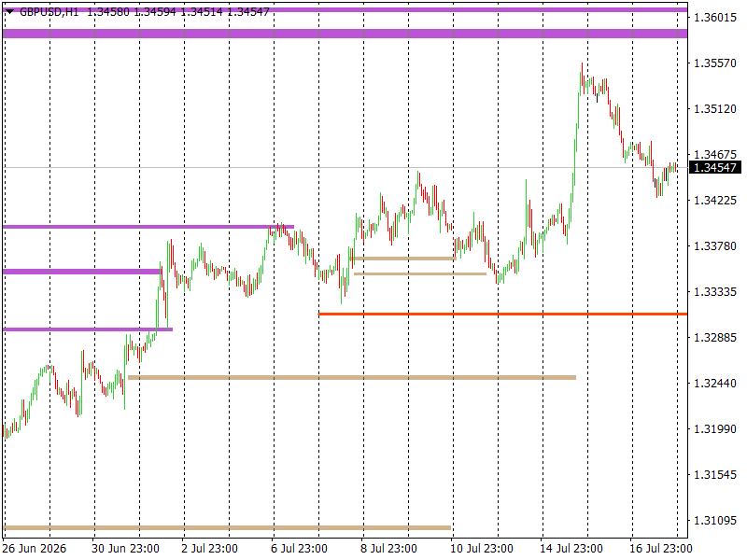Click the 1.36015 price scale label
747x560 pixels.
coord(715,18)
